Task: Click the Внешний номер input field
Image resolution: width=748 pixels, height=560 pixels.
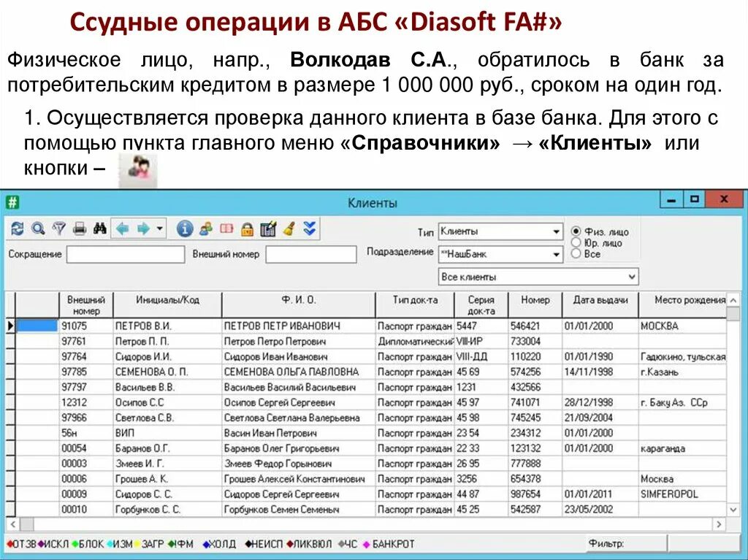Action: (x=311, y=254)
